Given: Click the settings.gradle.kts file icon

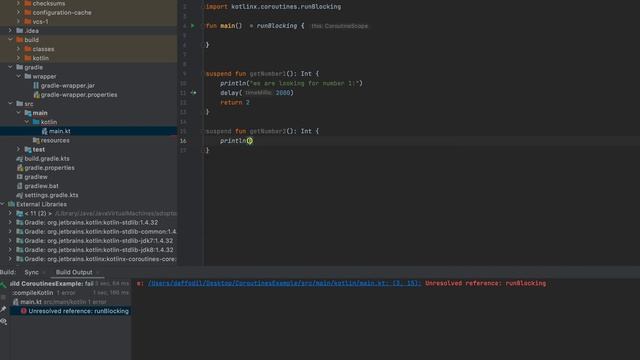Looking at the screenshot, I should (x=20, y=195).
